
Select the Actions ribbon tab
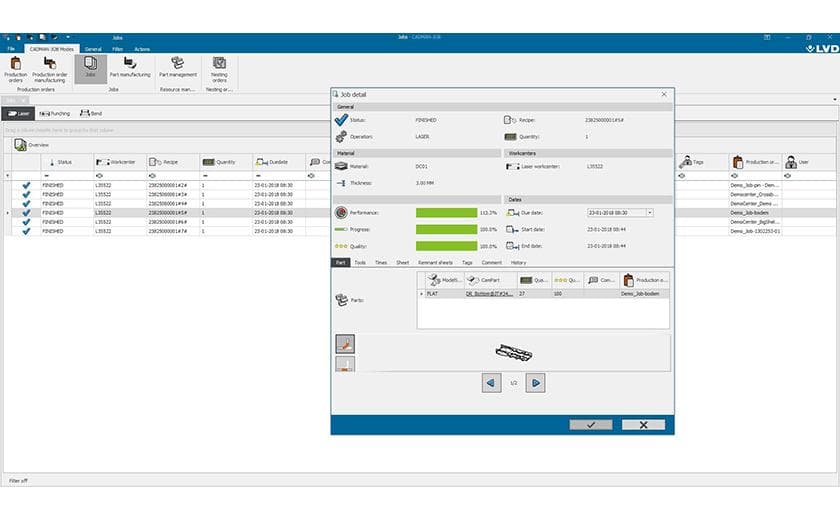142,49
